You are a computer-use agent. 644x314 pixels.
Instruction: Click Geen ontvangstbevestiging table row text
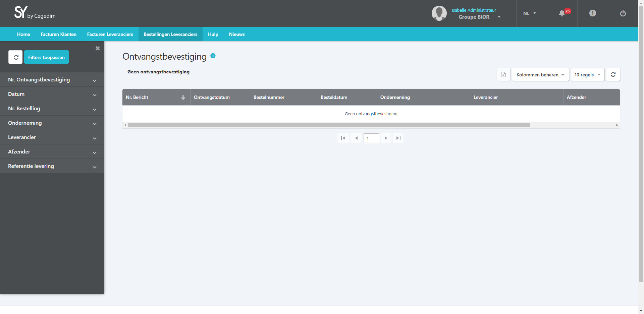click(x=371, y=114)
